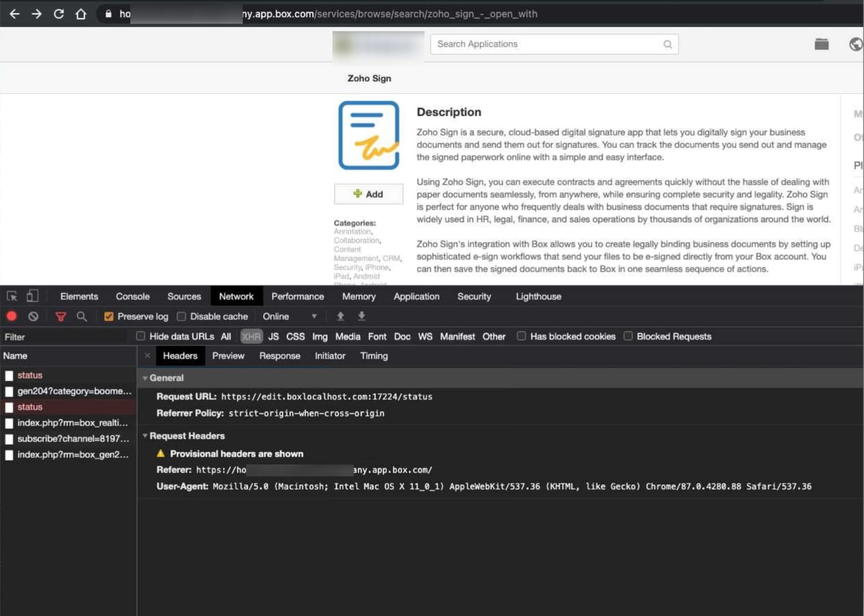Clear the network log icon
The image size is (864, 616).
(33, 316)
